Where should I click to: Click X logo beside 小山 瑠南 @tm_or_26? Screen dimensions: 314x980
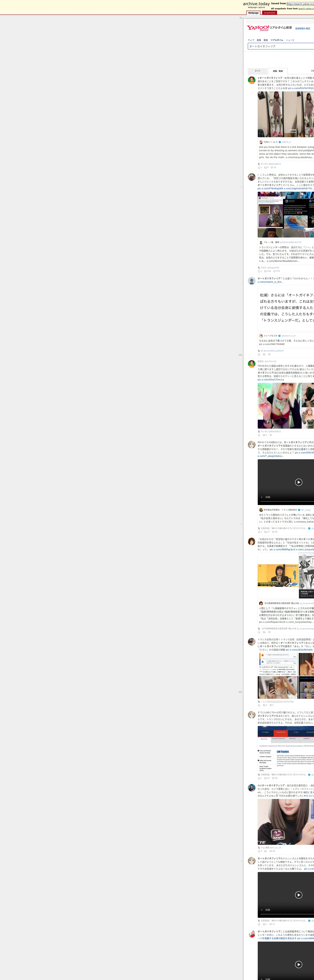pos(259,848)
